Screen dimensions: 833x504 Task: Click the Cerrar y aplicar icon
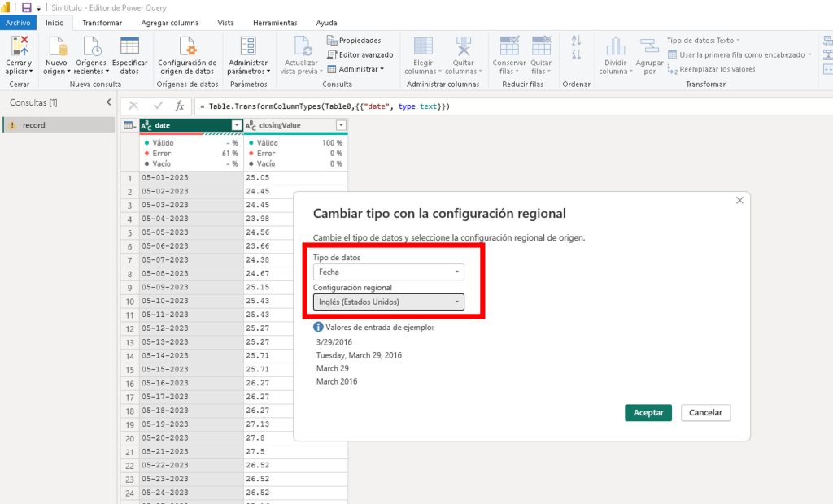pos(19,47)
